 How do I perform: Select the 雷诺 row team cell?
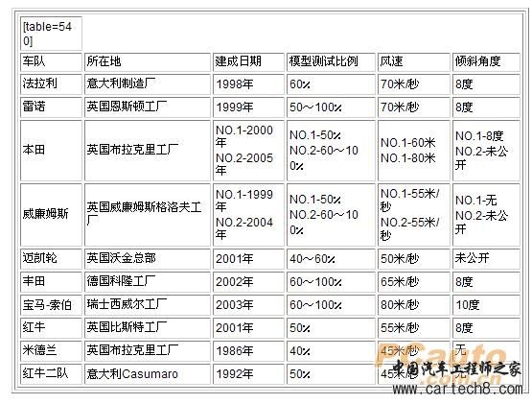pos(51,107)
